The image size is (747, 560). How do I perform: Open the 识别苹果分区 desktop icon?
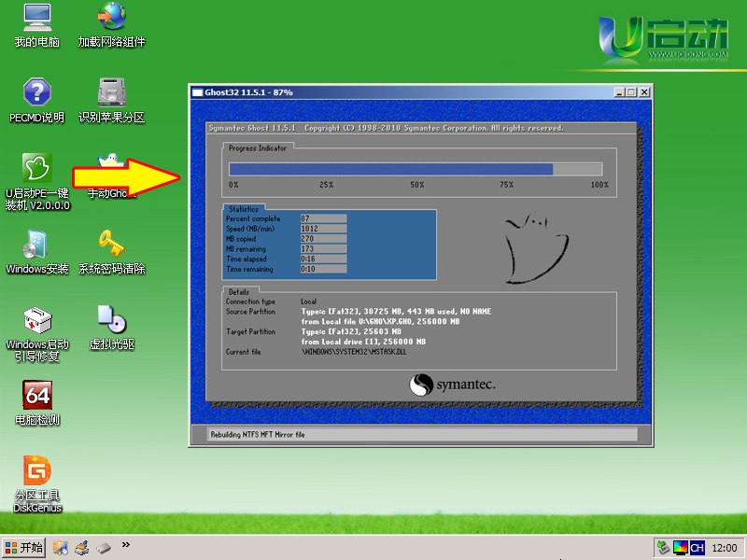pyautogui.click(x=111, y=101)
